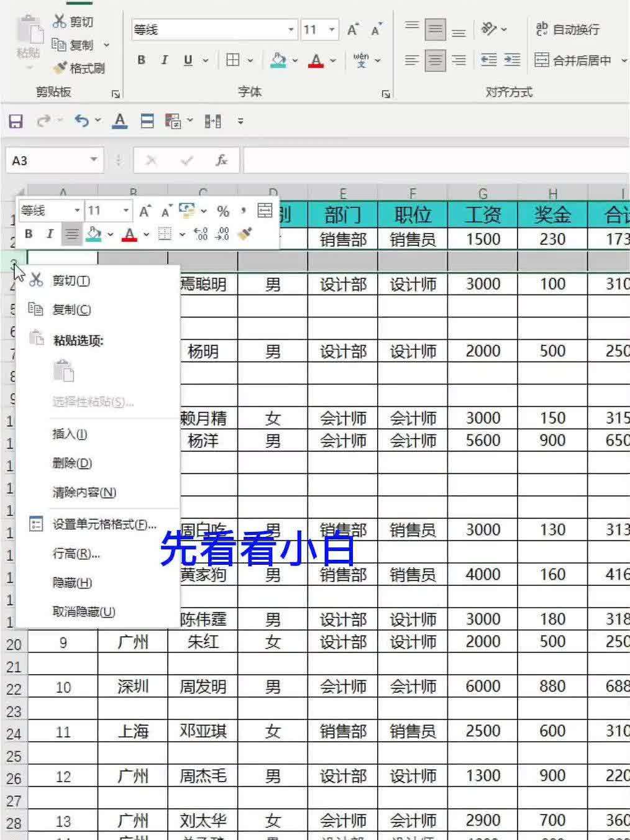Toggle Bold formatting in the Font group
630x840 pixels.
(x=140, y=60)
